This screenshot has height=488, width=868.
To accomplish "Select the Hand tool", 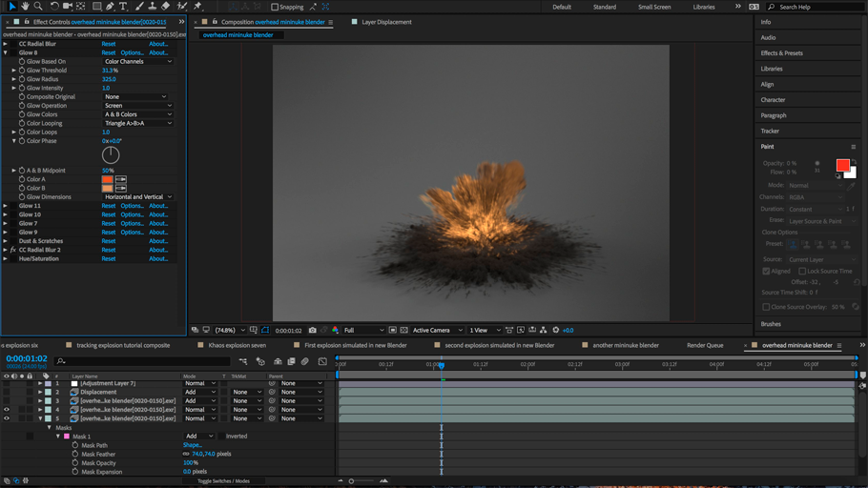I will 25,7.
